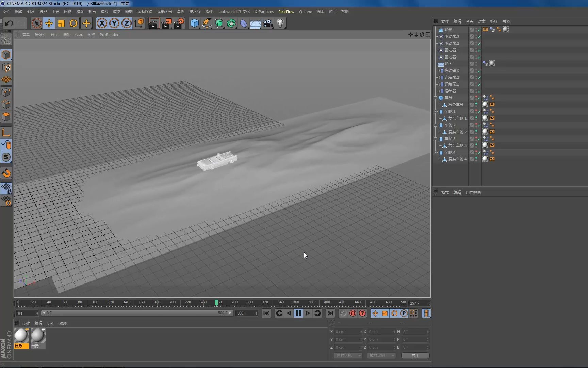Select the Scale tool

(61, 23)
